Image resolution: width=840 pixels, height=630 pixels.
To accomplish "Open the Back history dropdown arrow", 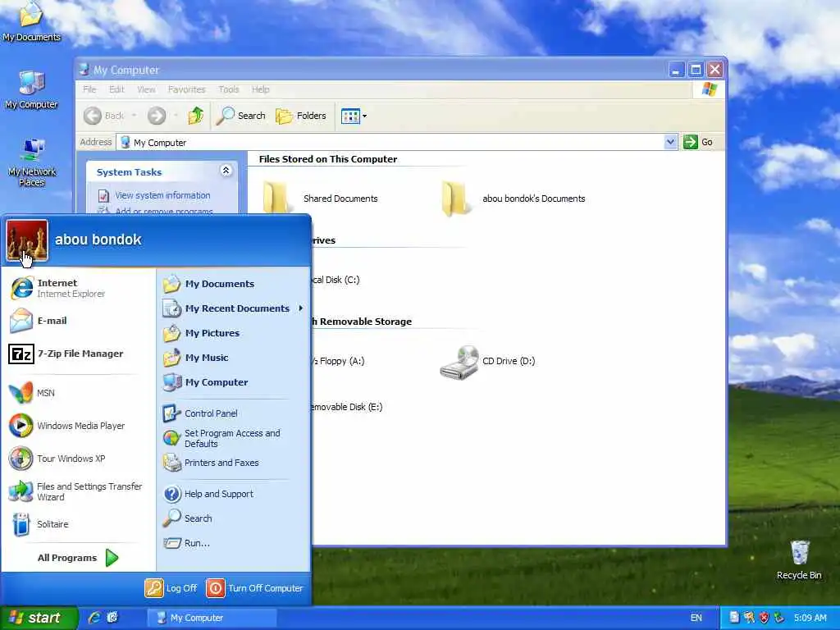I will coord(134,116).
